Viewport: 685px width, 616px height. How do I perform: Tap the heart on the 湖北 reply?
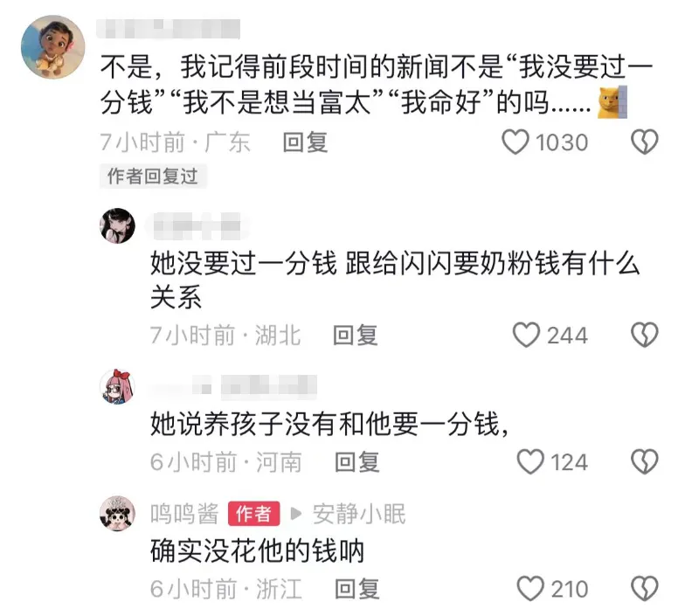coord(526,336)
